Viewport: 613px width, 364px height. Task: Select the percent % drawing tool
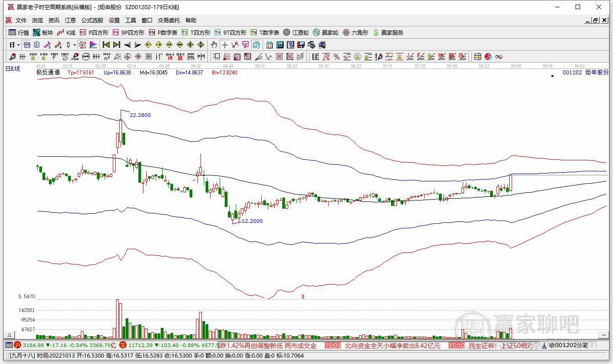(x=337, y=57)
